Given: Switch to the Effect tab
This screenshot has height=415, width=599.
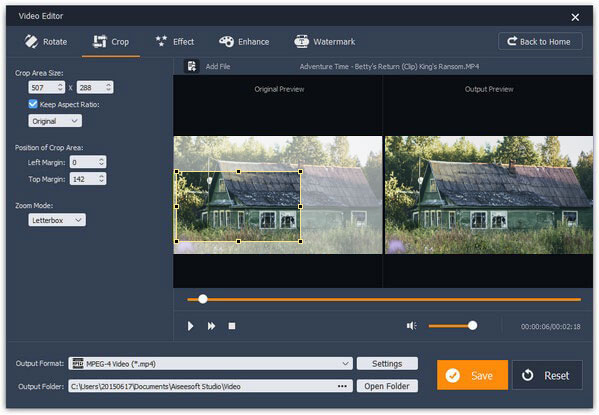Looking at the screenshot, I should click(175, 42).
